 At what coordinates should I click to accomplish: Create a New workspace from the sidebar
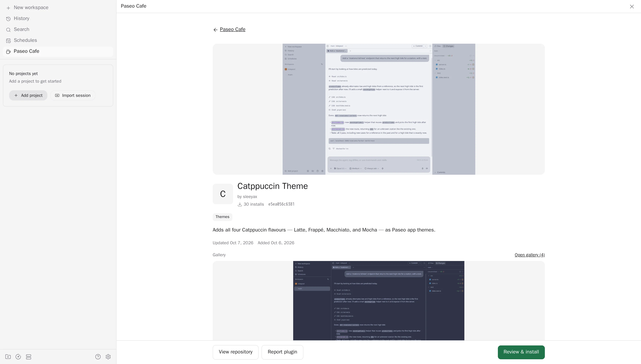coord(58,7)
